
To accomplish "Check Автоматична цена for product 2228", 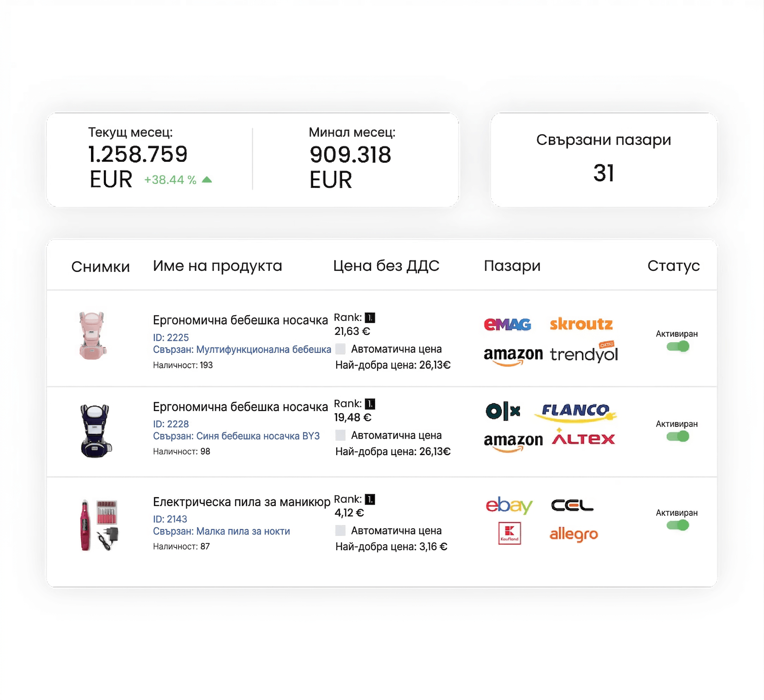I will 340,435.
